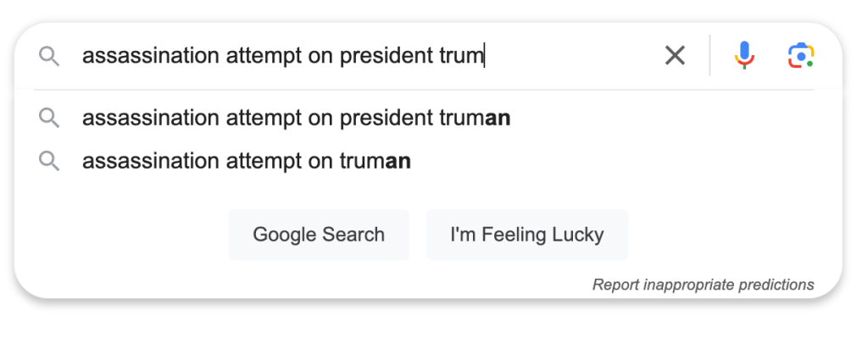Open Report inappropriate predictions link

coord(703,285)
